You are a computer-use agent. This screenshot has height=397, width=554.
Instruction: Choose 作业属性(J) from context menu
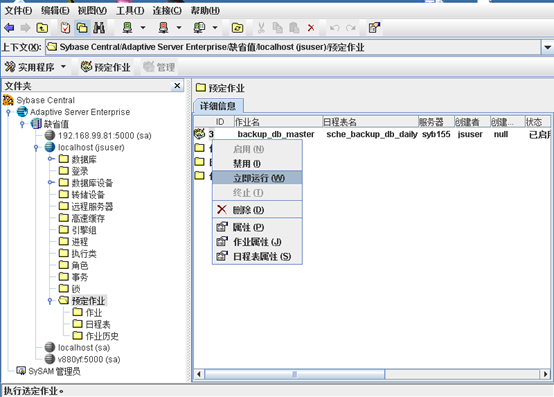257,242
